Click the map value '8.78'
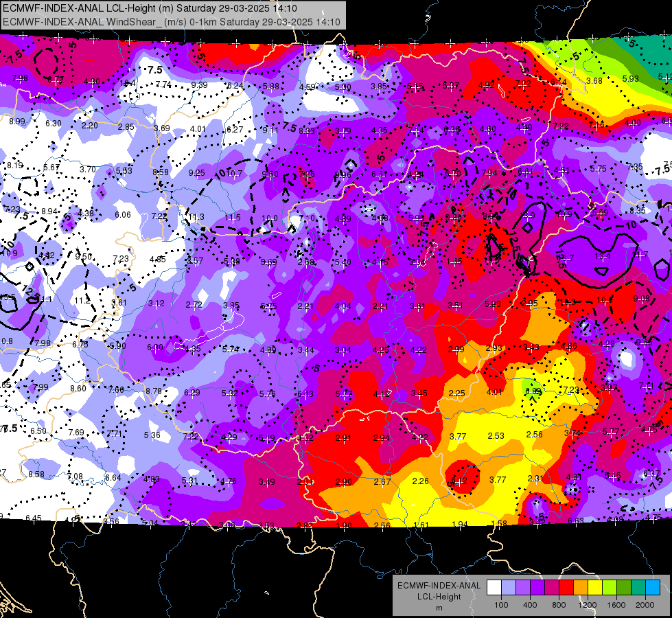 [154, 391]
